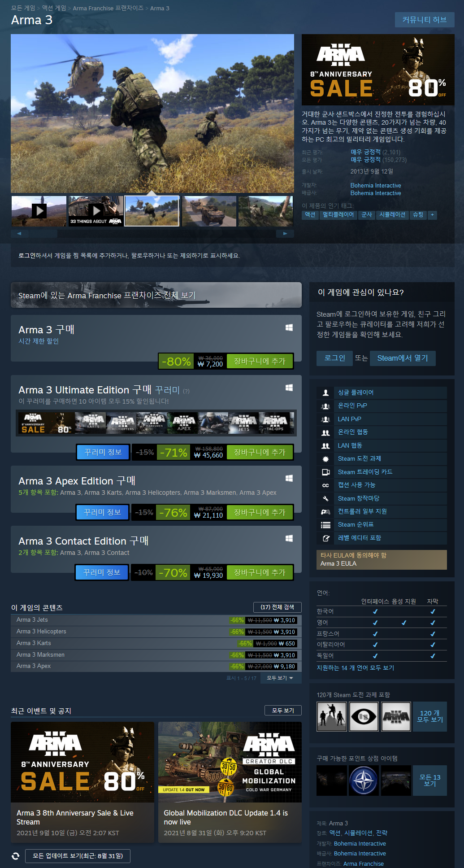Click the bundle help (?) icon
This screenshot has height=868, width=464.
pyautogui.click(x=186, y=391)
